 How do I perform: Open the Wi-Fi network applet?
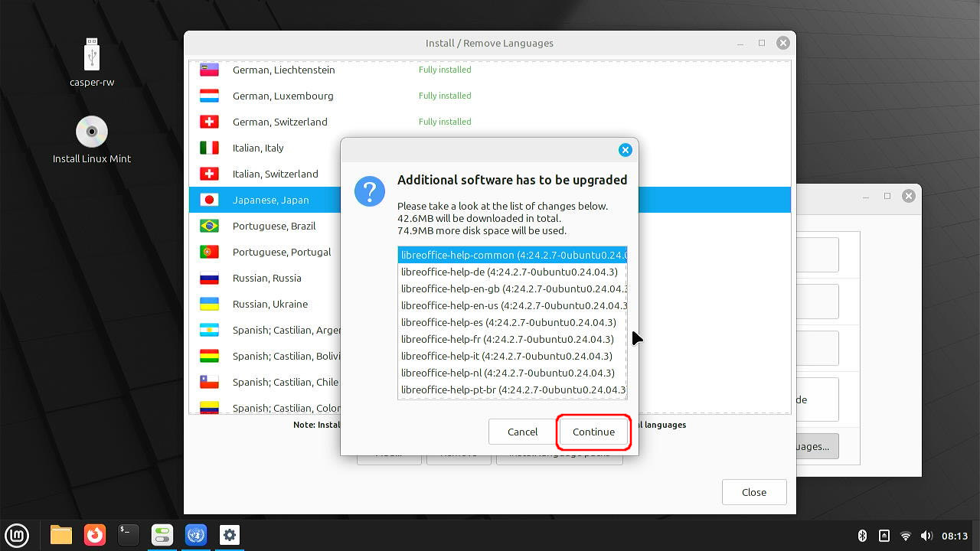906,536
